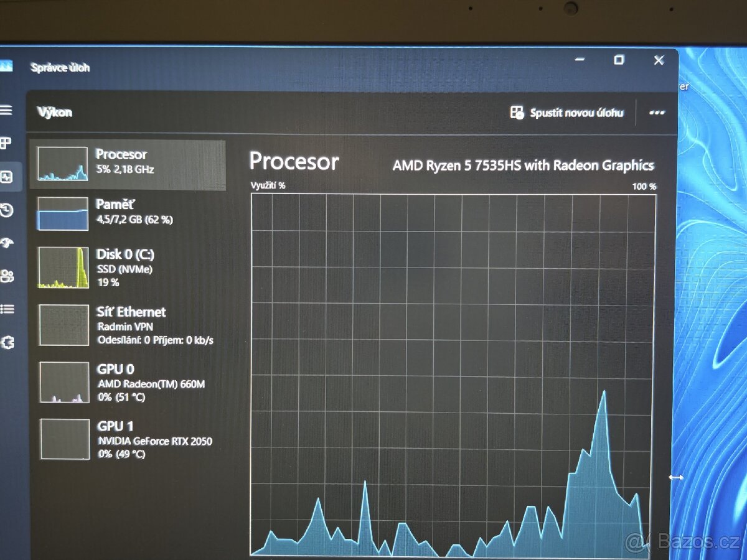This screenshot has width=747, height=560.
Task: Select GPU 1 NVIDIA GeForce RTX 2050
Action: pos(128,439)
